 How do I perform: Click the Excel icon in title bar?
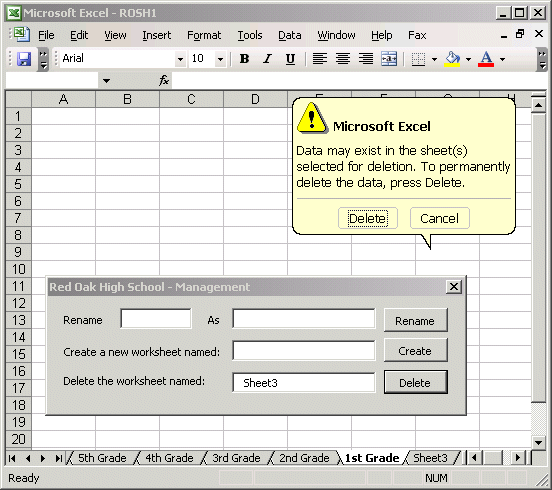click(x=14, y=13)
